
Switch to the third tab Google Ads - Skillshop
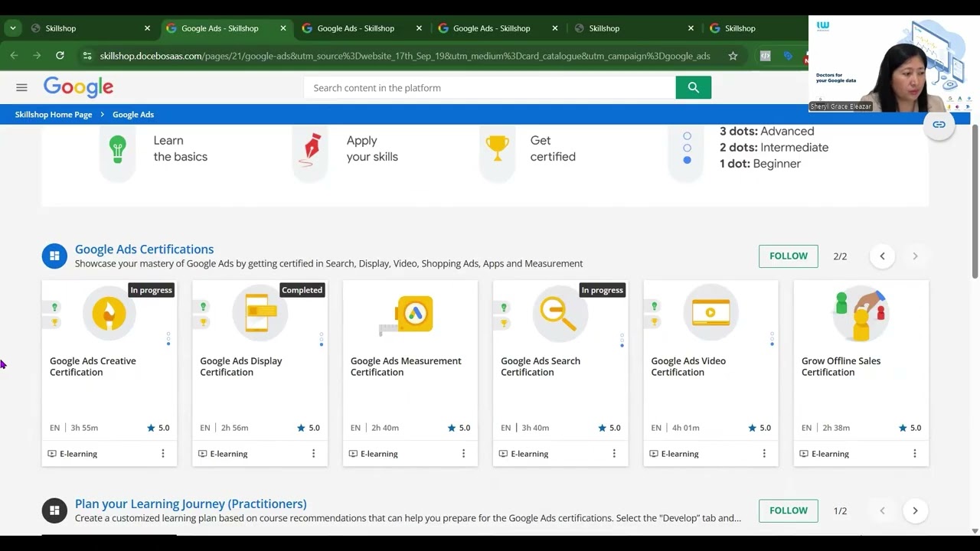(x=363, y=28)
